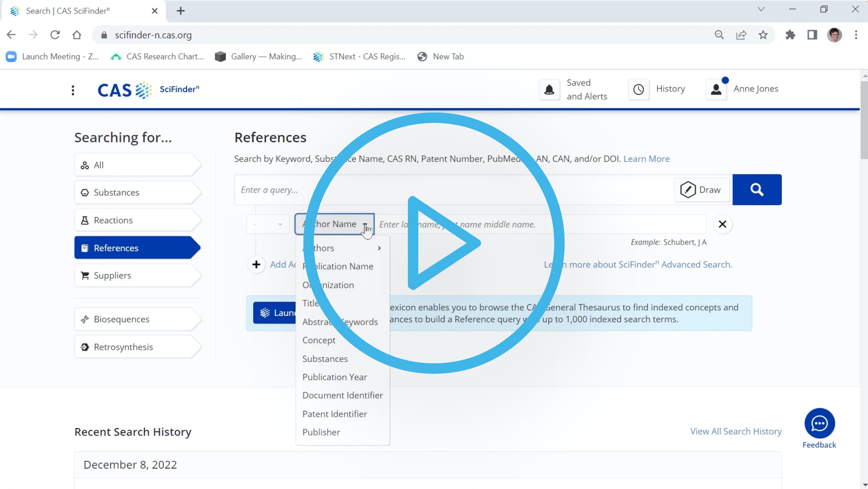The width and height of the screenshot is (868, 489).
Task: Open browser extensions puzzle icon
Action: 790,35
